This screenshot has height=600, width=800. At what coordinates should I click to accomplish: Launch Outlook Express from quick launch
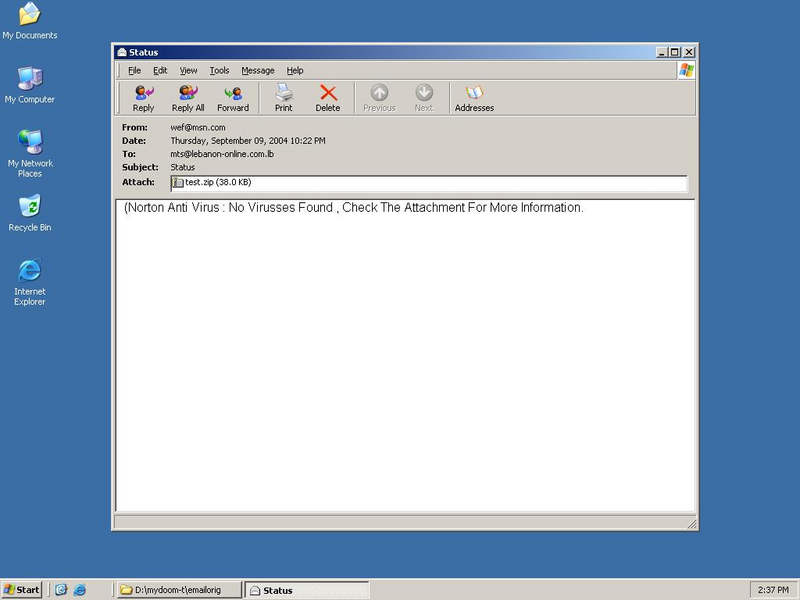(x=61, y=590)
